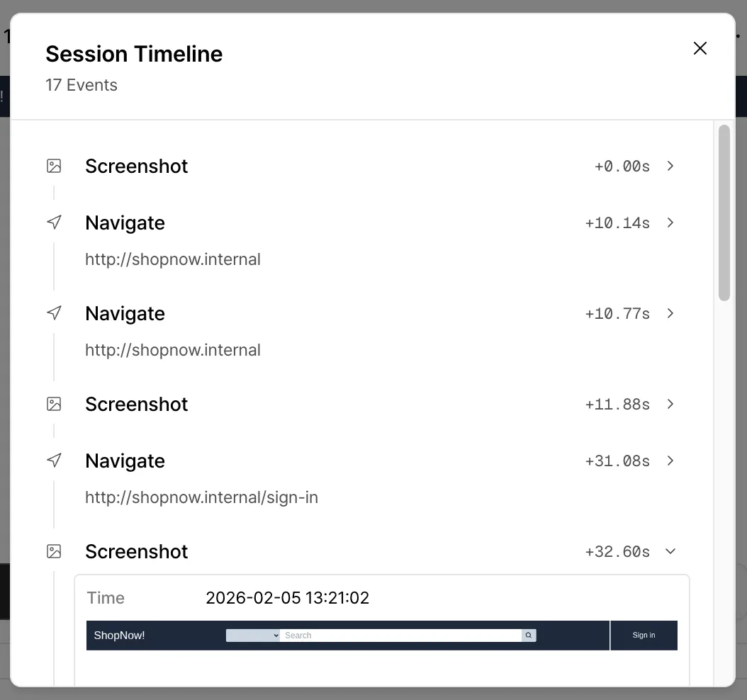The image size is (747, 700).
Task: Expand the Navigate event at +10.14s
Action: (x=670, y=222)
